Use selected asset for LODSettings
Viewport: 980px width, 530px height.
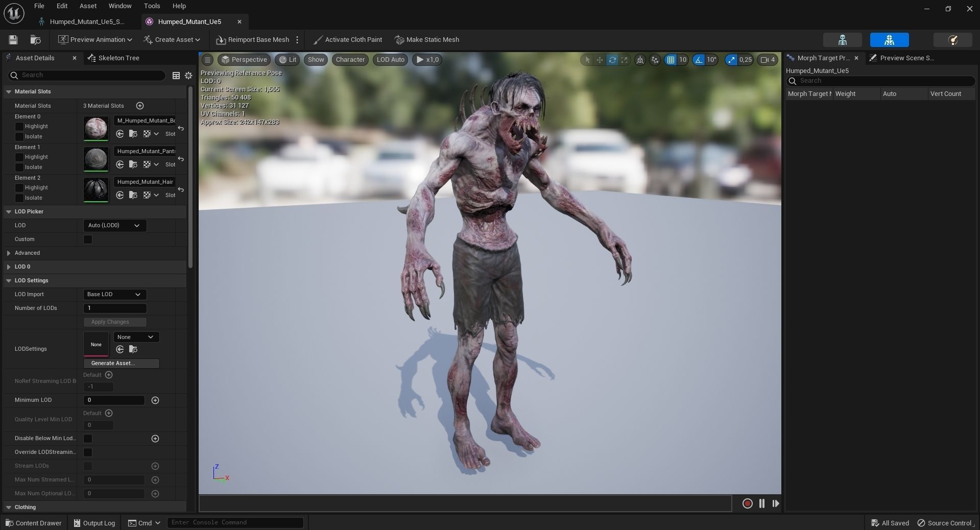[x=120, y=349]
